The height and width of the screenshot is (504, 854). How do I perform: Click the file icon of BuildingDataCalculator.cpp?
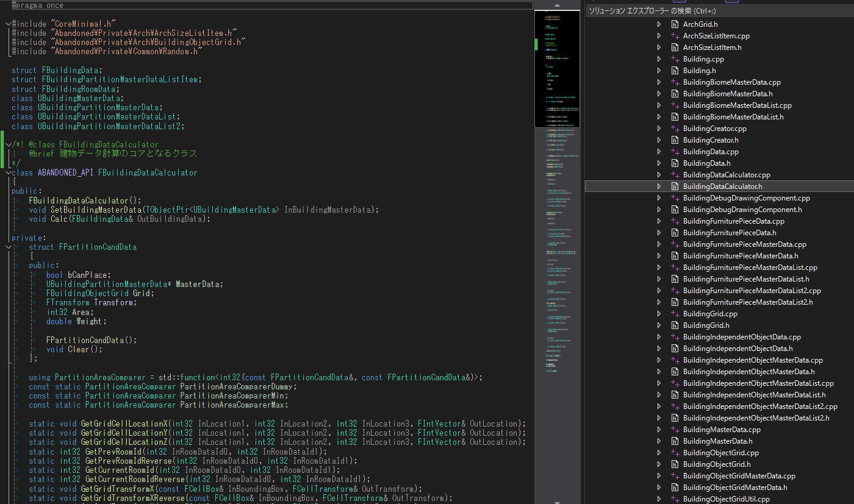tap(675, 174)
